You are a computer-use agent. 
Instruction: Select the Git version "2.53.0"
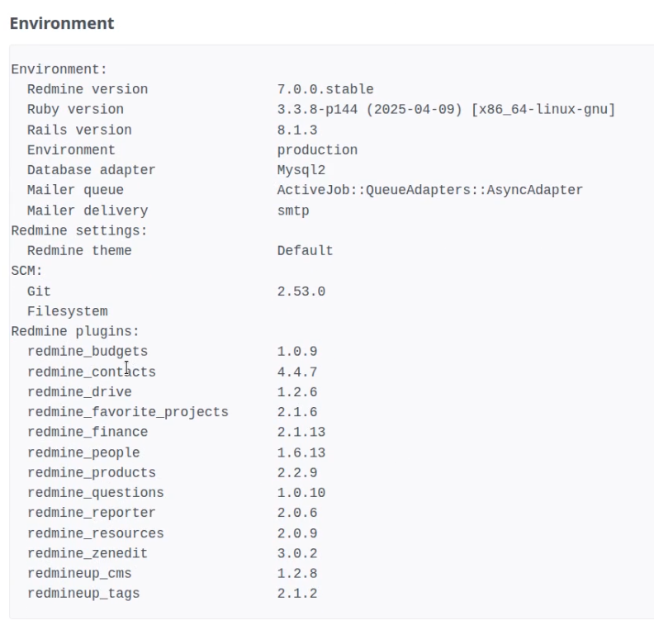coord(301,291)
